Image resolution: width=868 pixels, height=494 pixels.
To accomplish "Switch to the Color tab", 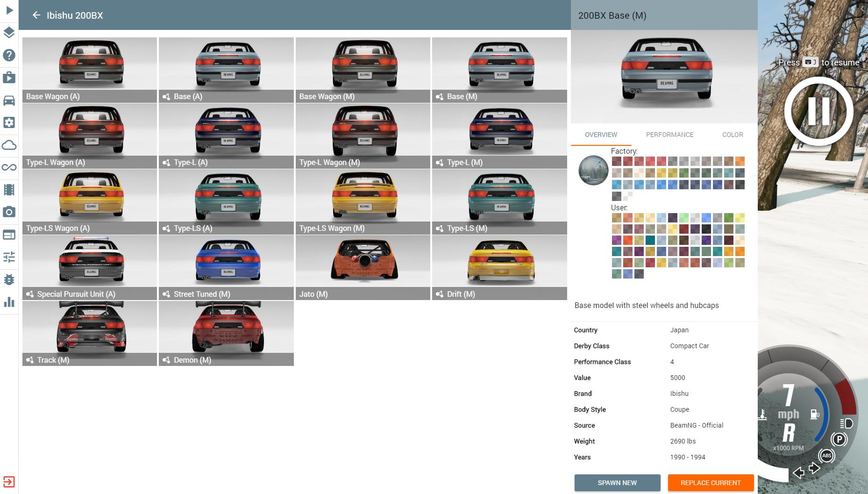I will [x=733, y=135].
